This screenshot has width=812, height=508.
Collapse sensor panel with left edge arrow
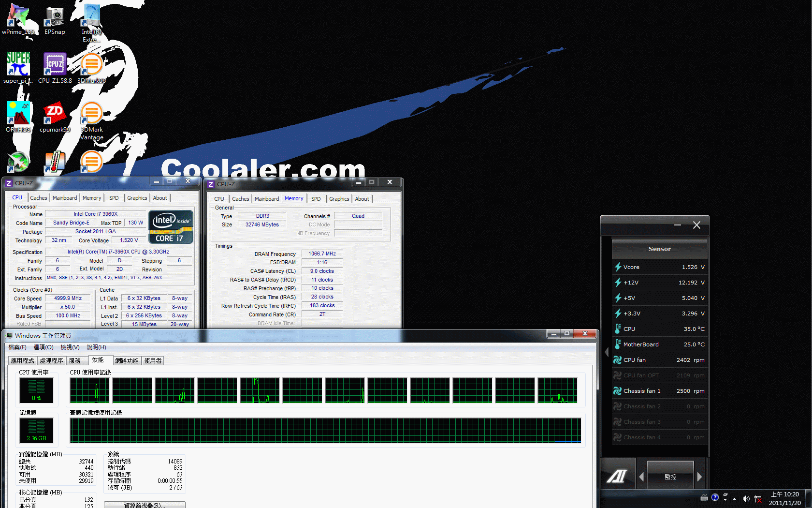[x=607, y=352]
